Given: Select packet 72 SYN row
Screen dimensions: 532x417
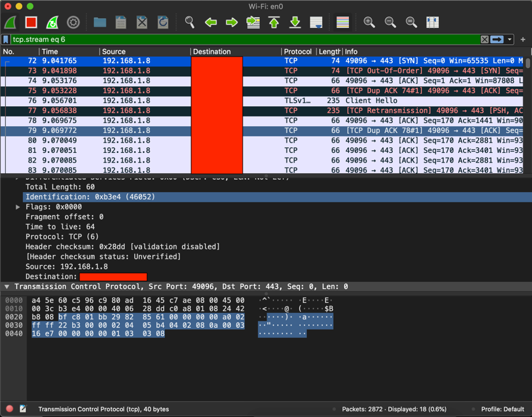Looking at the screenshot, I should [x=262, y=61].
